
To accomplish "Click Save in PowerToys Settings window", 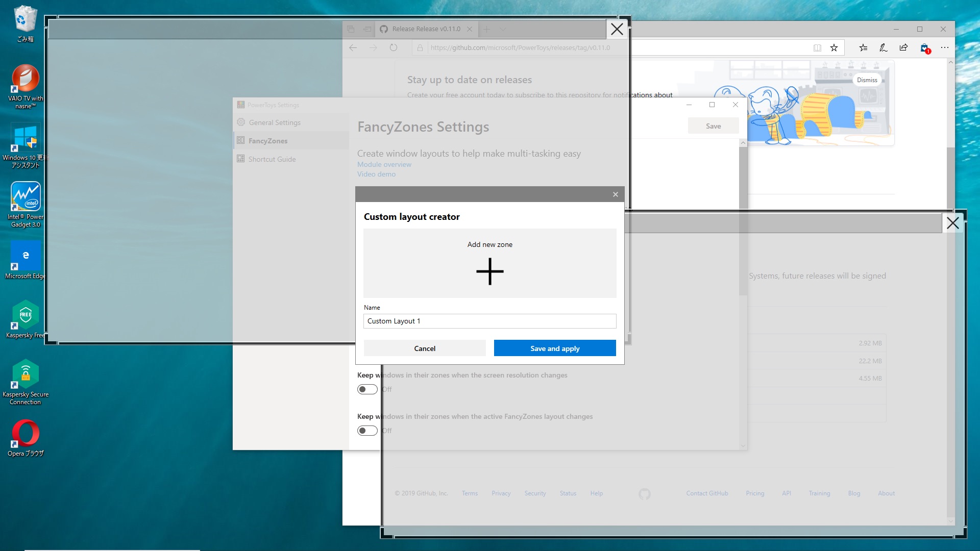I will pyautogui.click(x=713, y=126).
